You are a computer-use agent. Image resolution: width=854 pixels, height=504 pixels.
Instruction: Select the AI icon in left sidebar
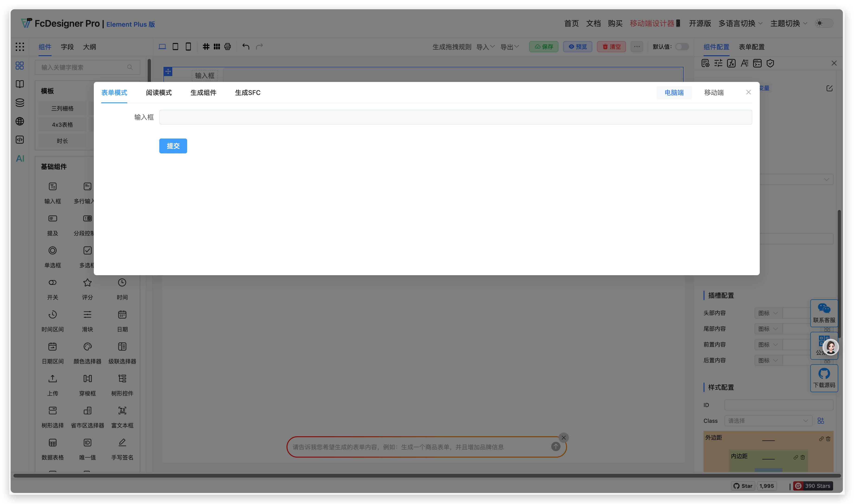(x=20, y=158)
